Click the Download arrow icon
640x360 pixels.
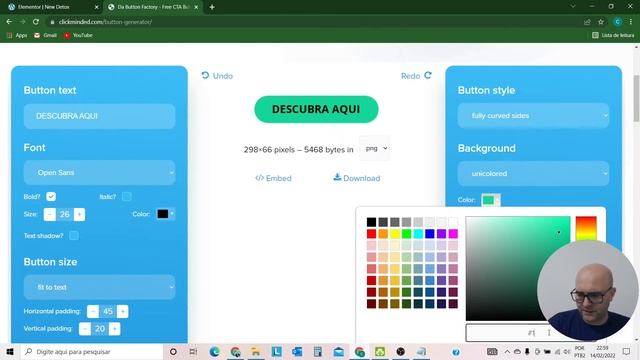(x=337, y=177)
